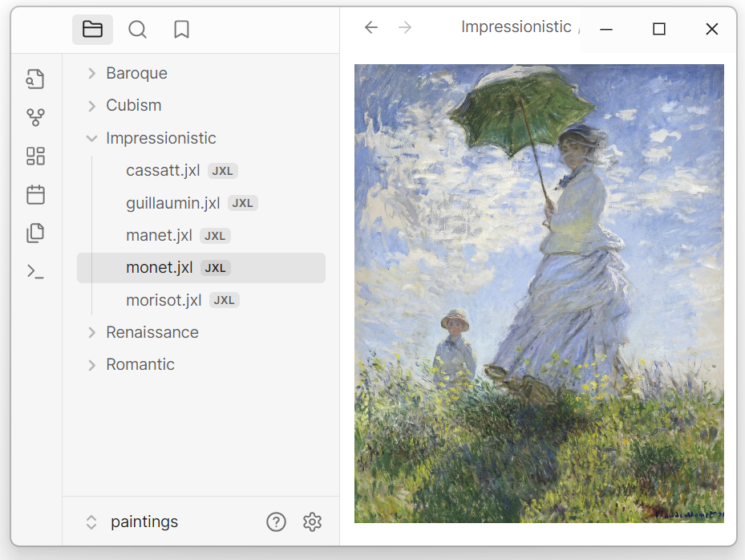Open help via question mark icon
This screenshot has width=745, height=560.
pyautogui.click(x=276, y=522)
